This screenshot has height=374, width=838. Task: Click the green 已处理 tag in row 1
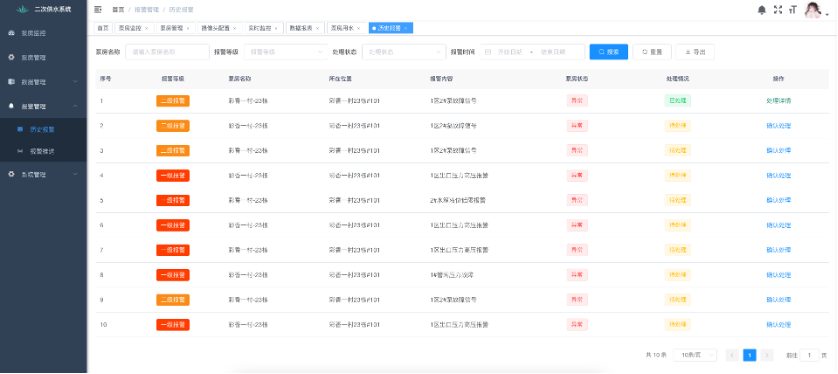tap(678, 101)
